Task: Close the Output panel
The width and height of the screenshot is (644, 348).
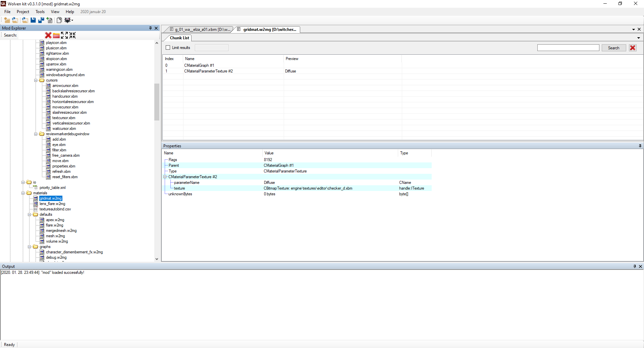Action: click(640, 266)
